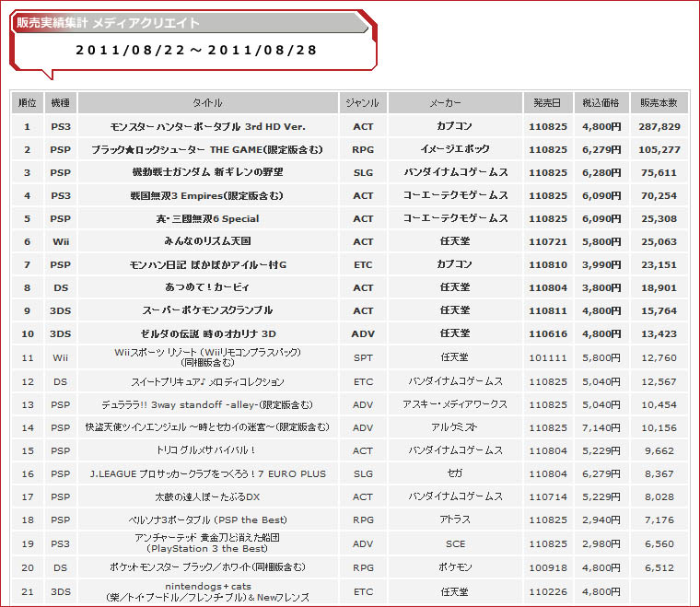Click the 販売実績集計 メディアクリエイト heading
Viewport: 700px width, 607px height.
pos(108,23)
